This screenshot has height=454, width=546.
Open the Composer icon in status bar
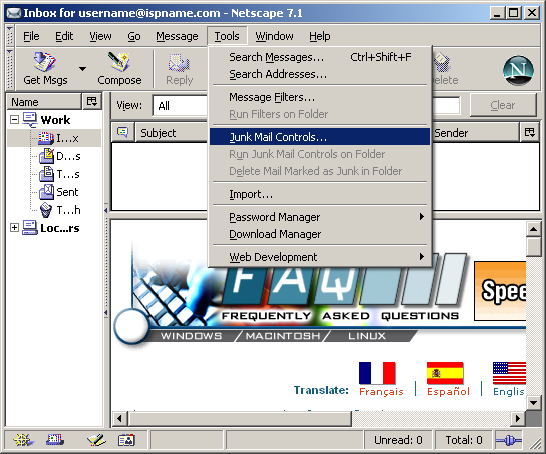click(x=96, y=440)
